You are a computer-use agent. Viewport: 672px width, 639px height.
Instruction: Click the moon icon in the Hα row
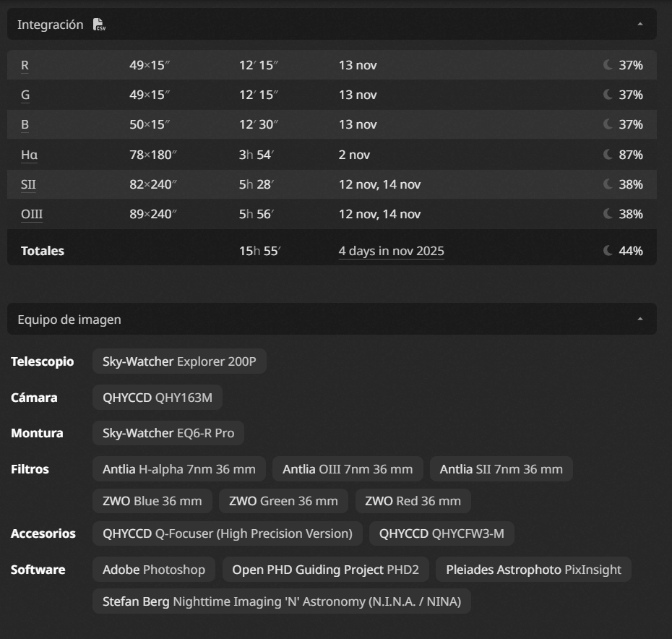point(608,155)
